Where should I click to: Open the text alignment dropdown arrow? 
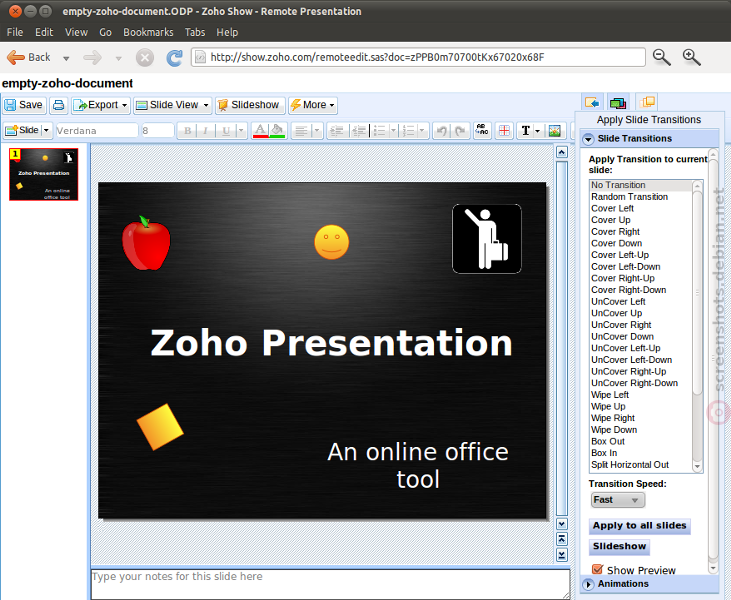coord(317,131)
